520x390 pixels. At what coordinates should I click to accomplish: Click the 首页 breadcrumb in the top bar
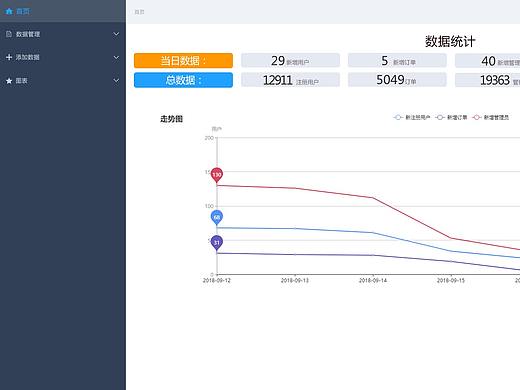[x=139, y=12]
